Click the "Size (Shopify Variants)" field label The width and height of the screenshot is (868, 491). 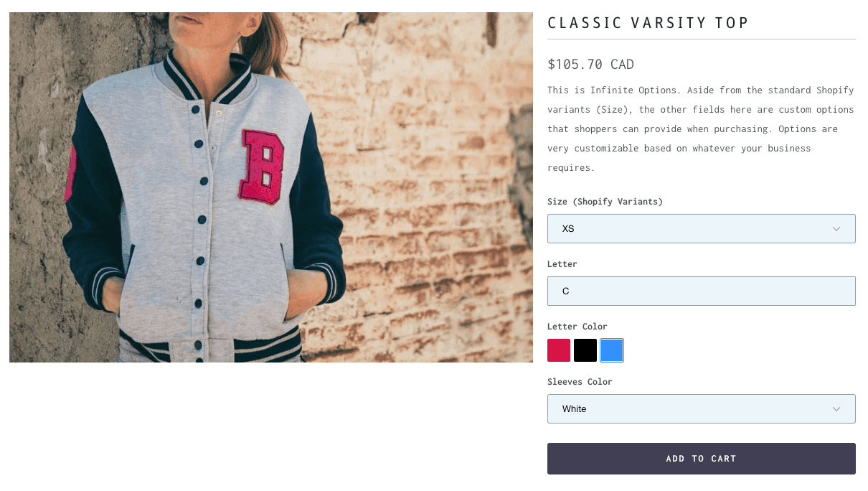click(605, 202)
